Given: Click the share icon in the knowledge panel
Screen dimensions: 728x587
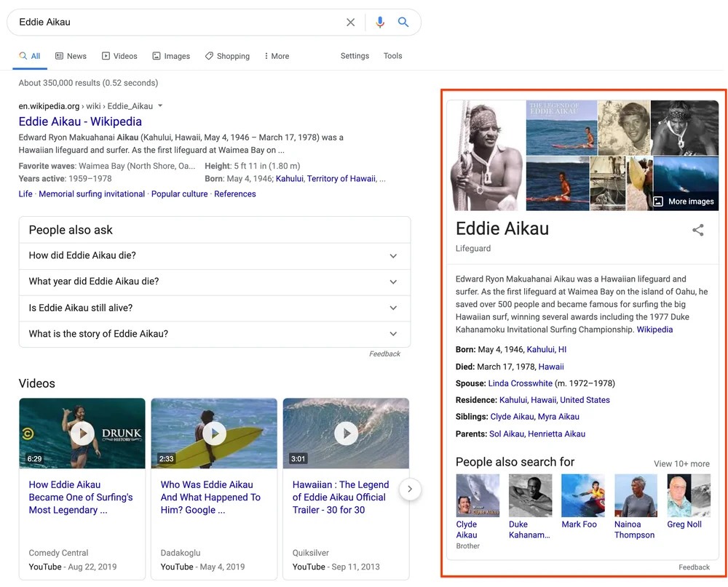Looking at the screenshot, I should pos(697,229).
